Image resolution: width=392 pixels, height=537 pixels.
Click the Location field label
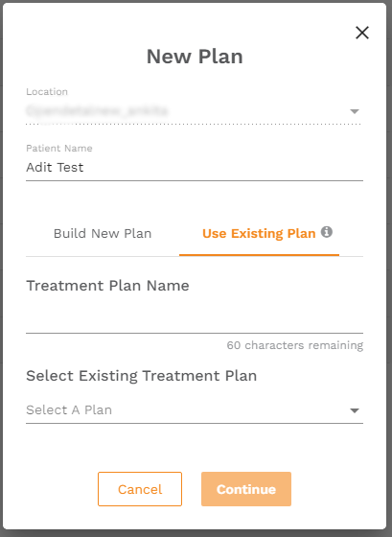click(47, 92)
